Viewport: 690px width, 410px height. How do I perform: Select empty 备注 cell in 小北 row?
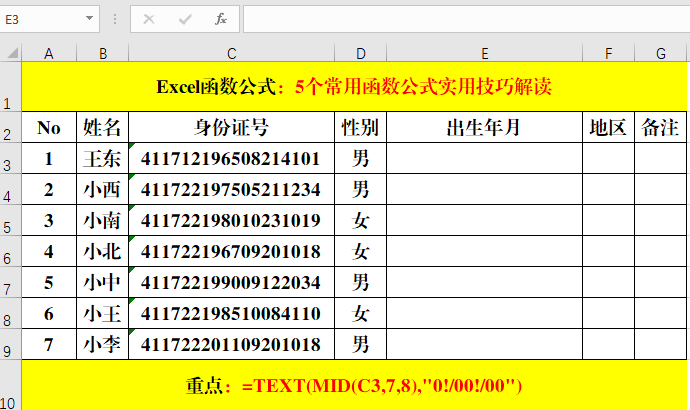(661, 251)
